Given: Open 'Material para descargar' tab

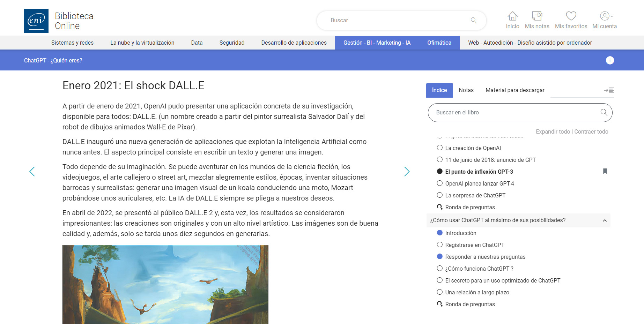Looking at the screenshot, I should [515, 90].
